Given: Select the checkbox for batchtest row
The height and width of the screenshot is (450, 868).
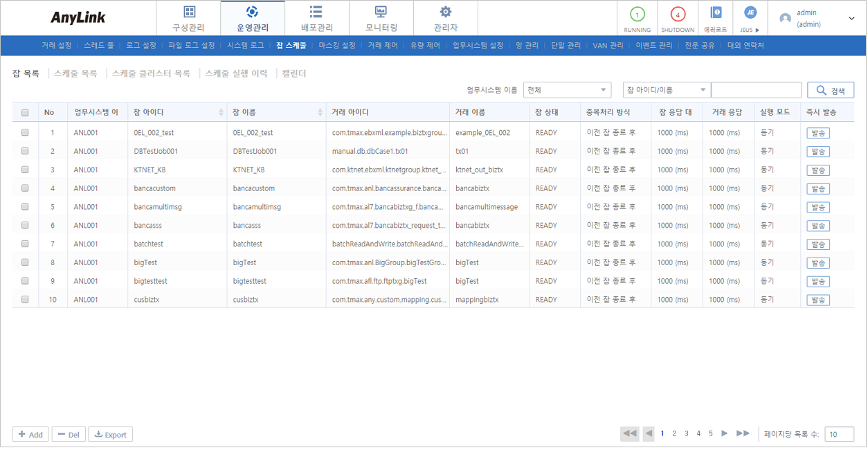Looking at the screenshot, I should tap(26, 244).
